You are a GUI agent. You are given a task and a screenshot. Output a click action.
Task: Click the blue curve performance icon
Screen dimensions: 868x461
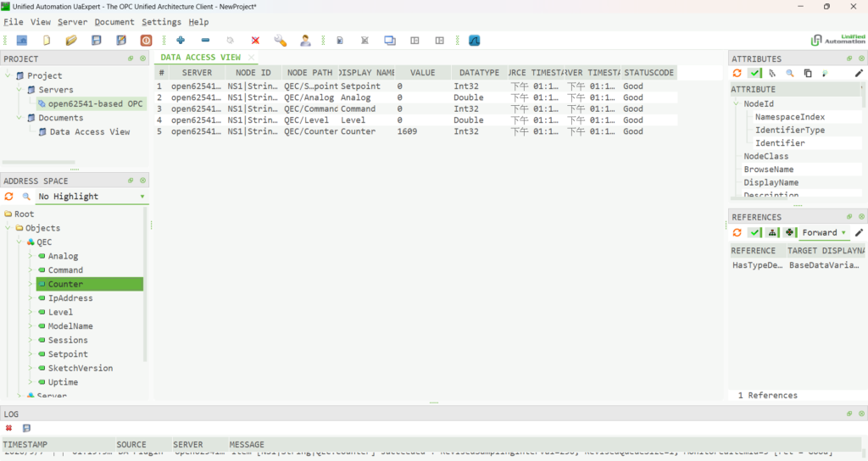pos(475,41)
